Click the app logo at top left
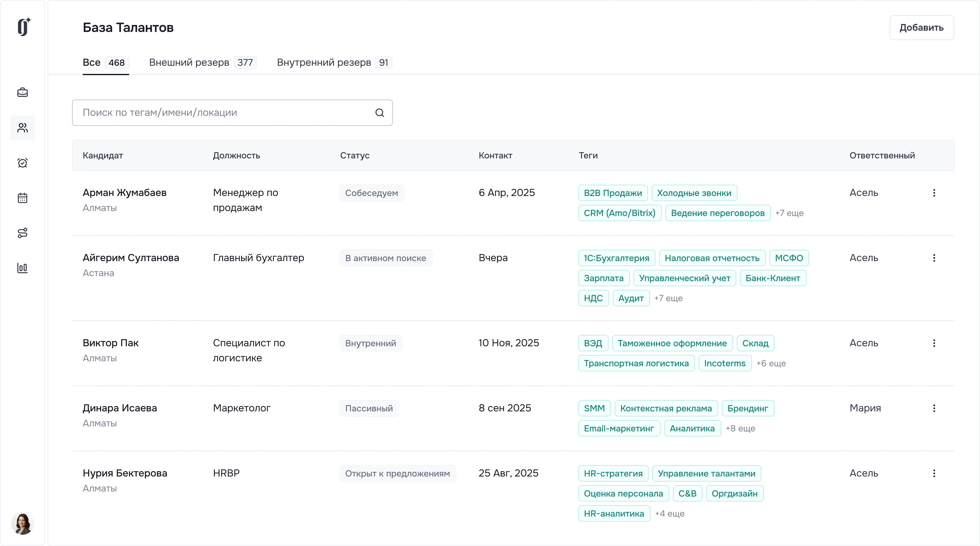The image size is (980, 546). (24, 27)
